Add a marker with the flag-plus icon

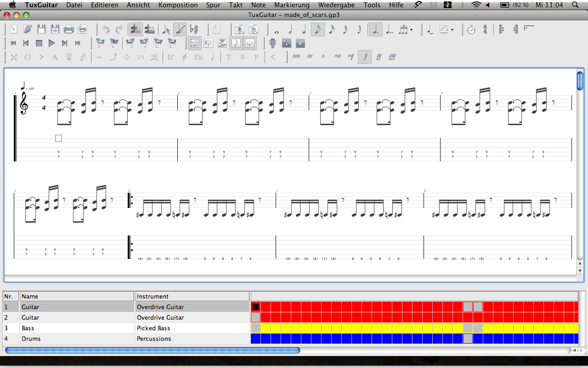101,43
